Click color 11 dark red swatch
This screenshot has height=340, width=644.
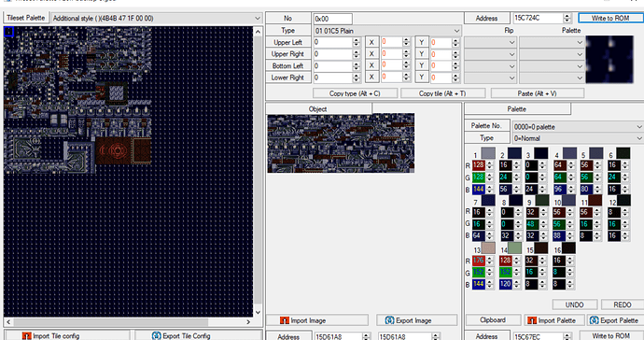(x=595, y=200)
